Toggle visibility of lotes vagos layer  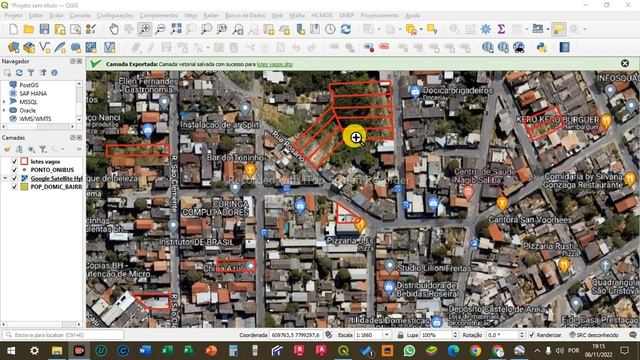pyautogui.click(x=14, y=162)
